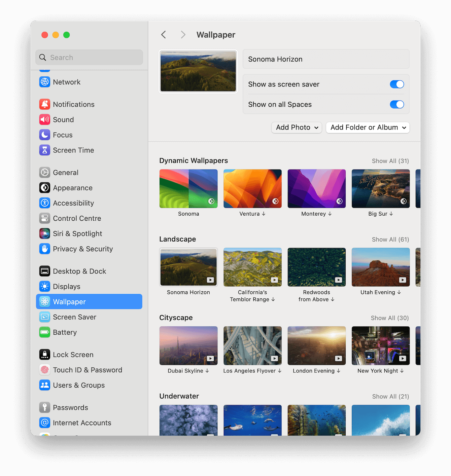This screenshot has width=451, height=476.
Task: Click the Screen Time hourglass icon
Action: 45,150
